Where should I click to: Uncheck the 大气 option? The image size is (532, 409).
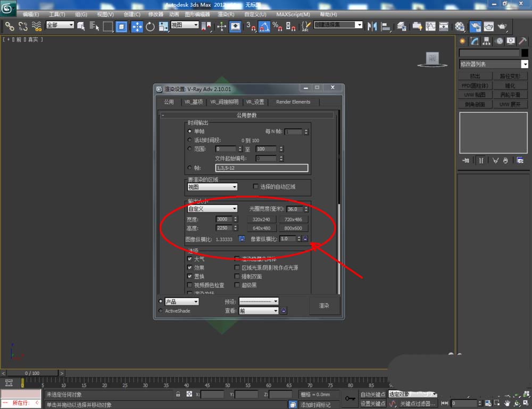point(190,259)
